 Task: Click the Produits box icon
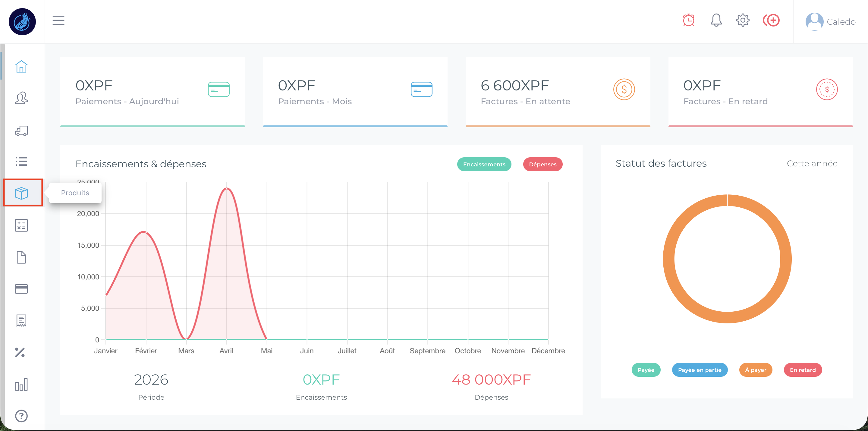tap(21, 193)
